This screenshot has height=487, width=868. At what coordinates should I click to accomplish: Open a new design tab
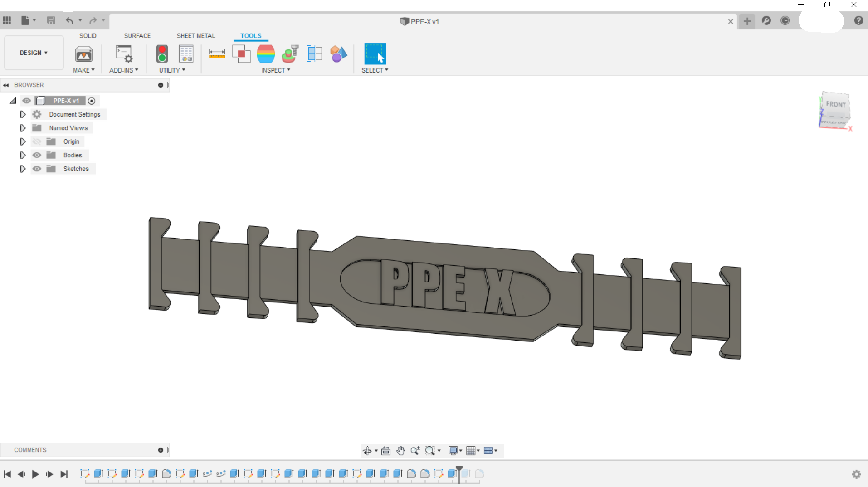(x=747, y=21)
